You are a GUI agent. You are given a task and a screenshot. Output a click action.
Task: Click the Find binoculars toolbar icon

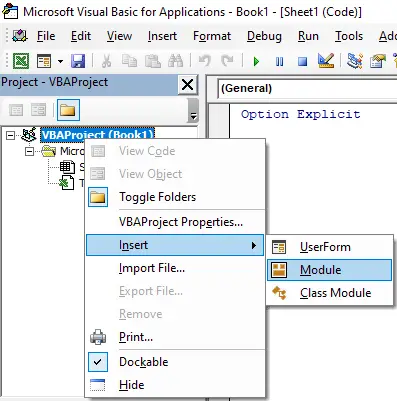(175, 61)
